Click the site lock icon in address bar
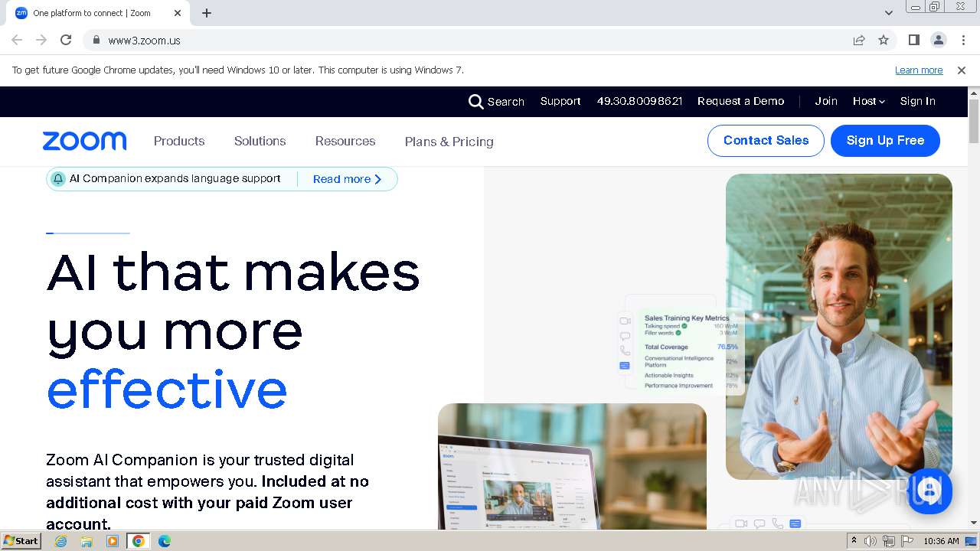Viewport: 980px width, 551px height. pyautogui.click(x=96, y=40)
